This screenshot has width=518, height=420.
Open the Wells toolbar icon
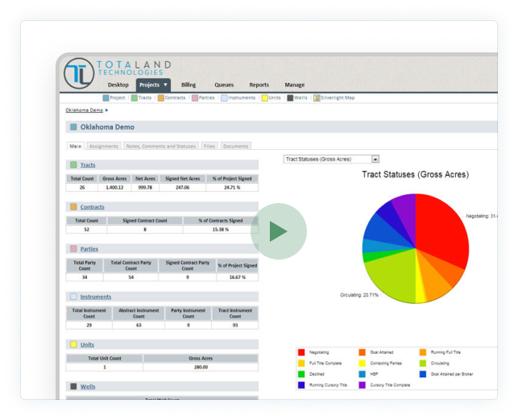[290, 98]
